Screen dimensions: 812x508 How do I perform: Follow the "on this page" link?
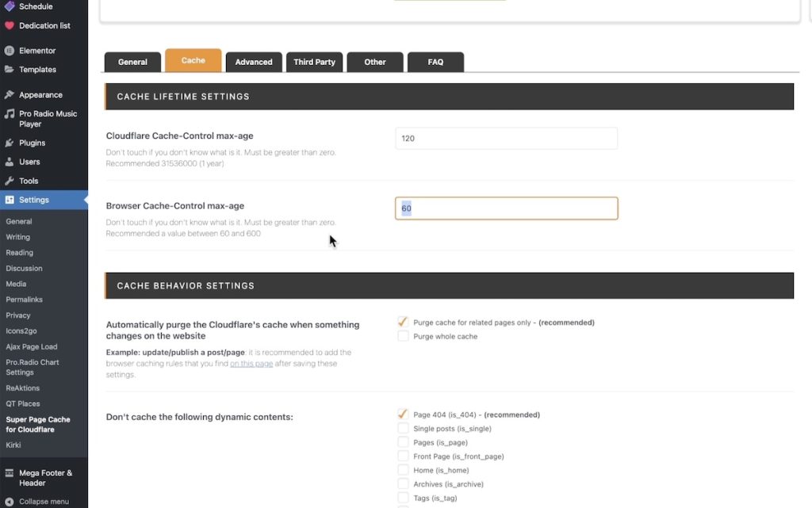pos(251,364)
